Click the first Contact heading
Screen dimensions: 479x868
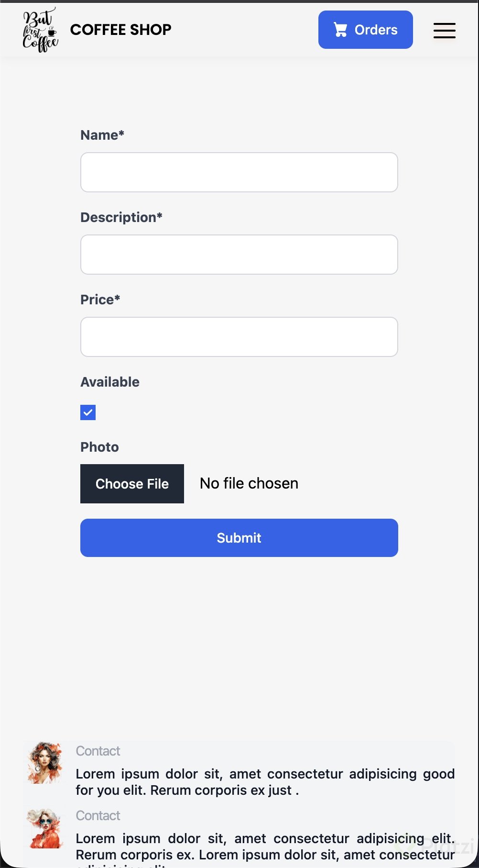98,751
